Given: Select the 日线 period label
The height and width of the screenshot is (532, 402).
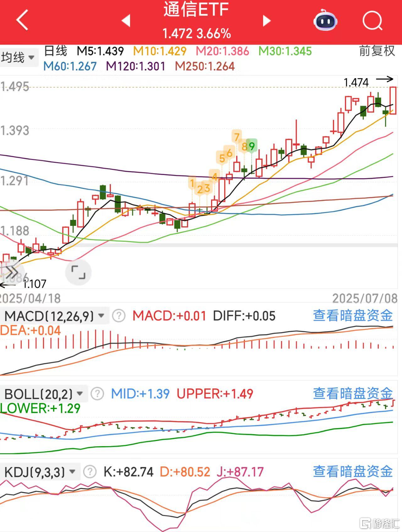Looking at the screenshot, I should pos(55,51).
